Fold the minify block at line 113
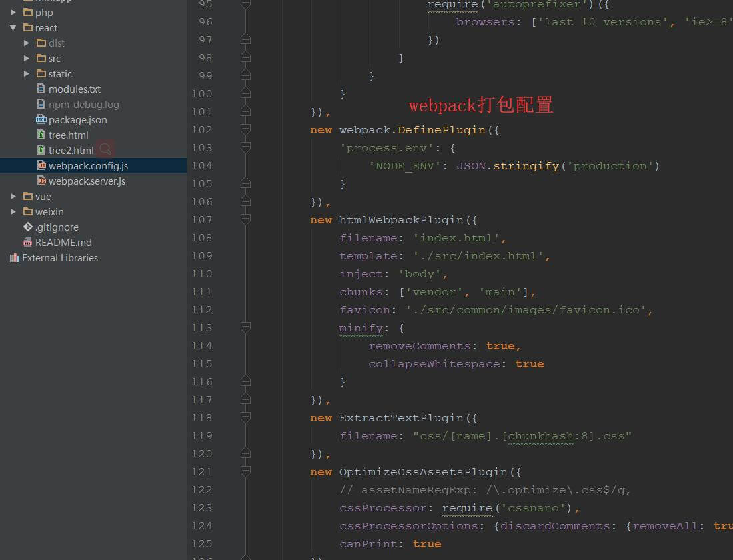The image size is (733, 560). click(245, 327)
